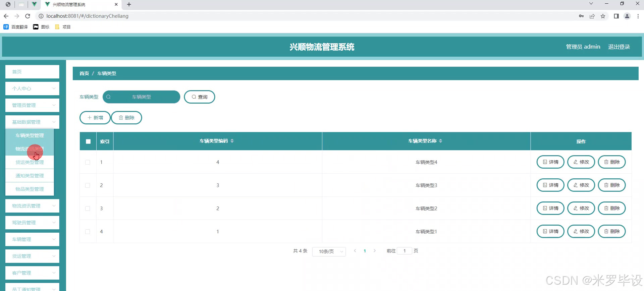
Task: Expand the 管理员管理 sidebar menu
Action: click(32, 105)
